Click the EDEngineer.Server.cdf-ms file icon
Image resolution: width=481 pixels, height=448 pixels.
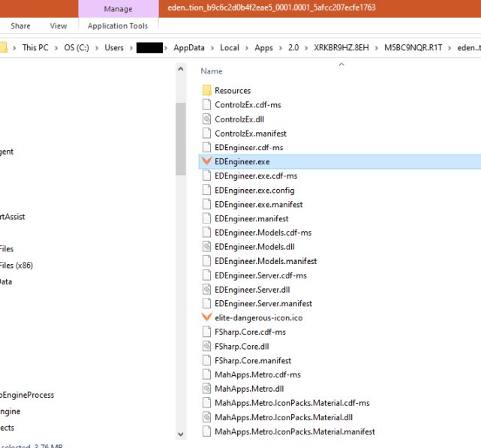click(207, 275)
